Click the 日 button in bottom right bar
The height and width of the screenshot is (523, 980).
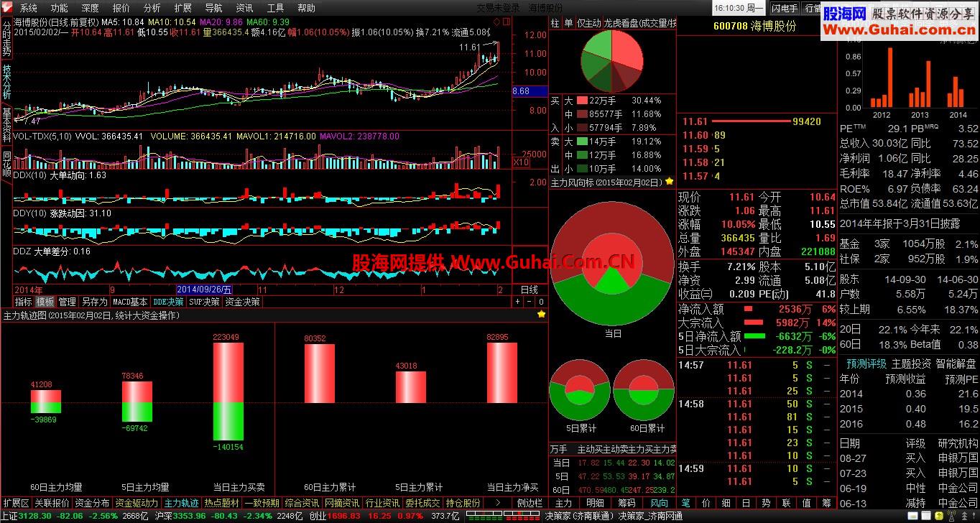pos(746,503)
